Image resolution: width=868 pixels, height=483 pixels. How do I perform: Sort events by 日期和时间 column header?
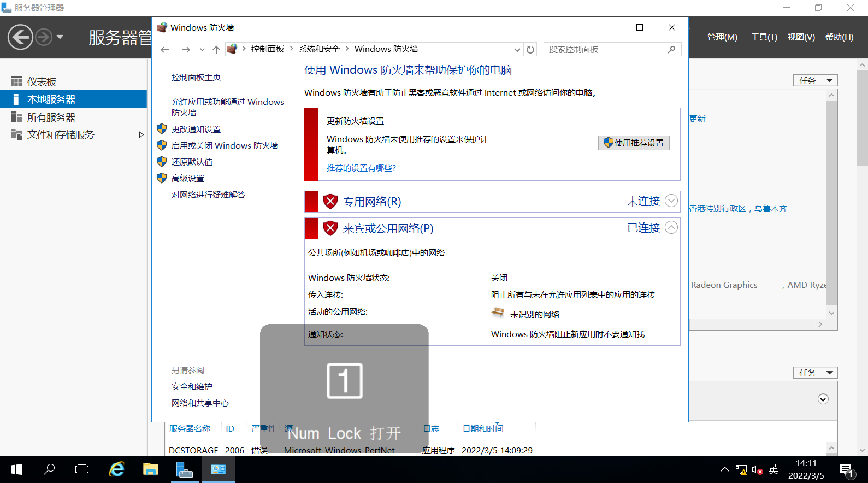[483, 429]
